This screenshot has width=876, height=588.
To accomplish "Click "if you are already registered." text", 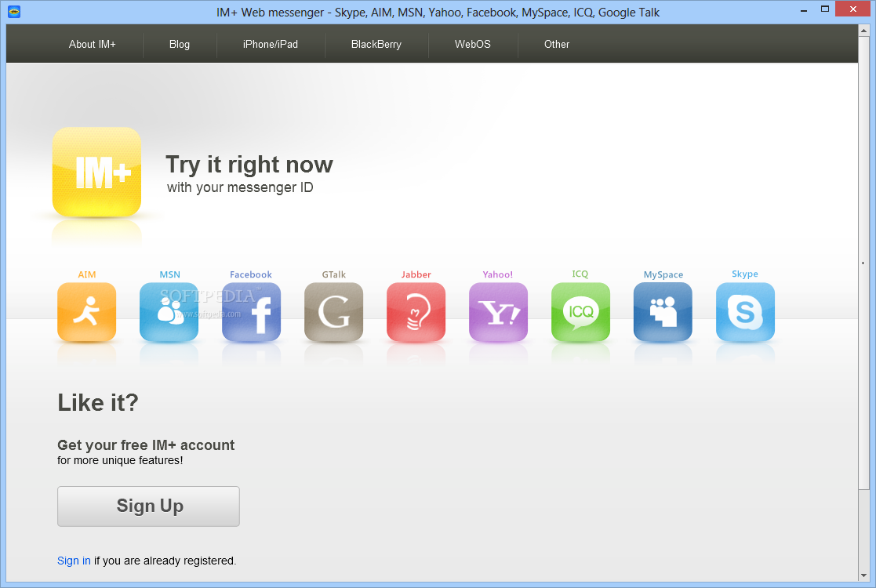I will [165, 561].
